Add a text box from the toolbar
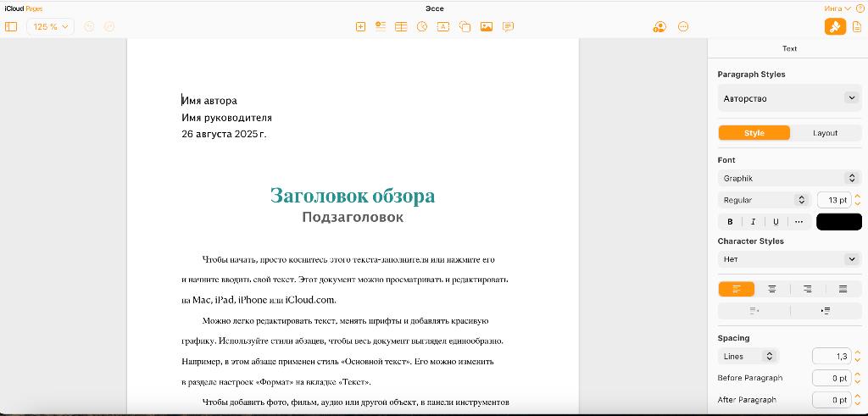The width and height of the screenshot is (868, 416). (x=442, y=26)
